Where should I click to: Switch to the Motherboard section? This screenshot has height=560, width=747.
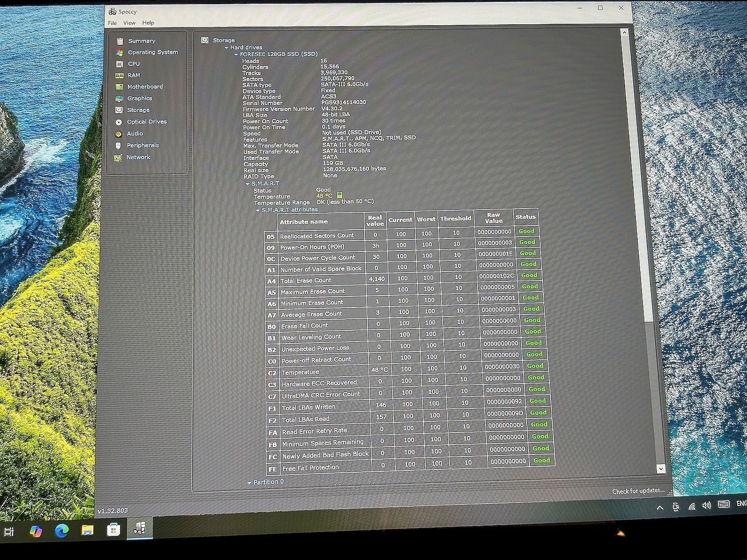click(x=145, y=87)
